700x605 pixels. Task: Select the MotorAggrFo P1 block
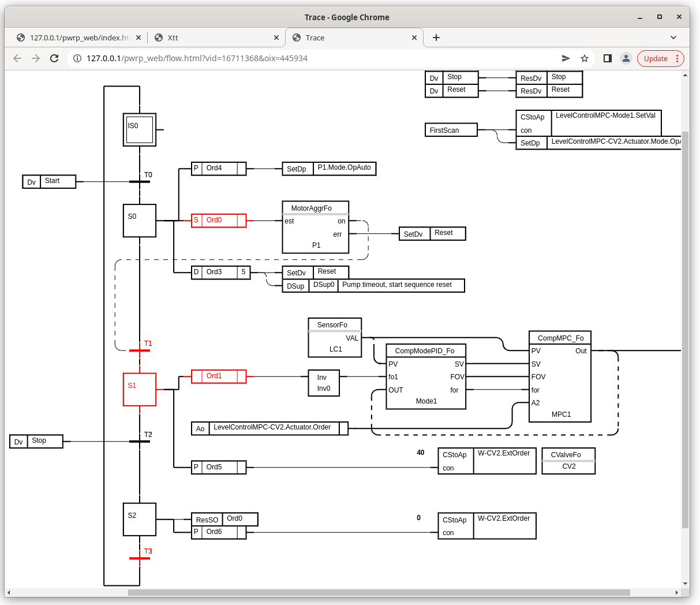315,227
